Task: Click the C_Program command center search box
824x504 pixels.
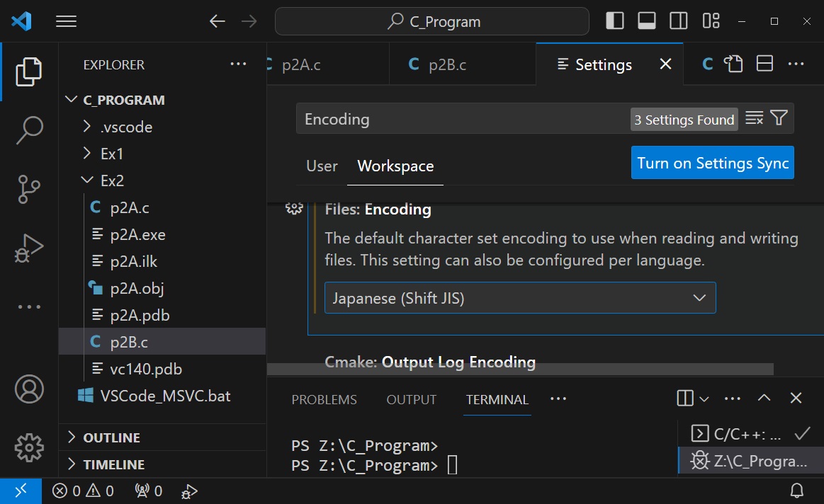Action: pos(432,21)
